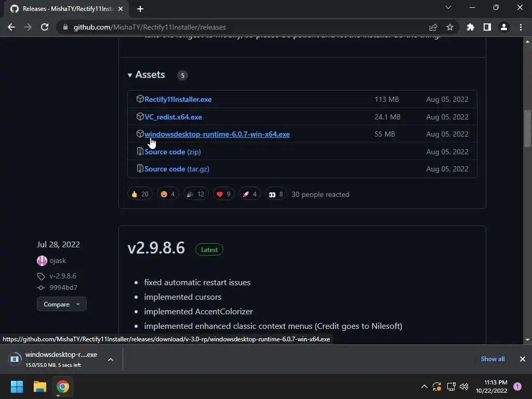
Task: Open the notification badge showing 1
Action: point(517,387)
